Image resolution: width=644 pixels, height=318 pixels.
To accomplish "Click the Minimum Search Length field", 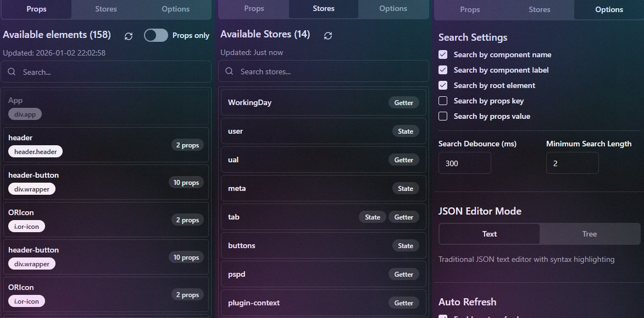I will pyautogui.click(x=572, y=163).
